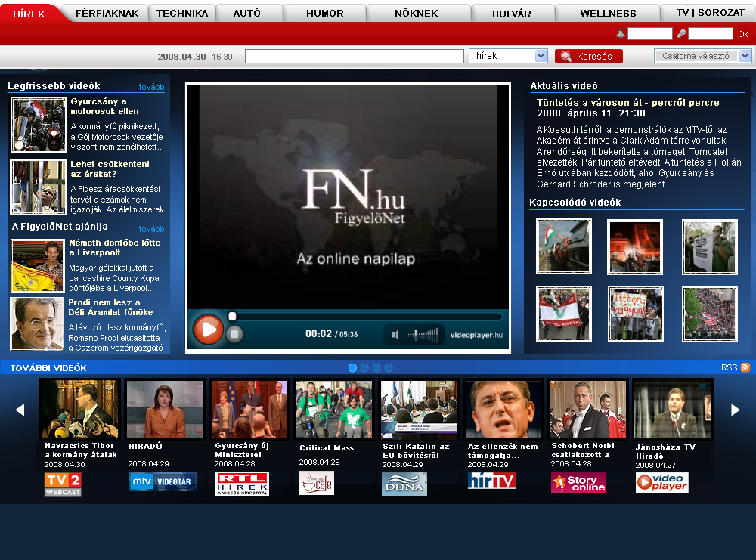756x560 pixels.
Task: Click the magnifier icon on the Keresés button
Action: (566, 57)
